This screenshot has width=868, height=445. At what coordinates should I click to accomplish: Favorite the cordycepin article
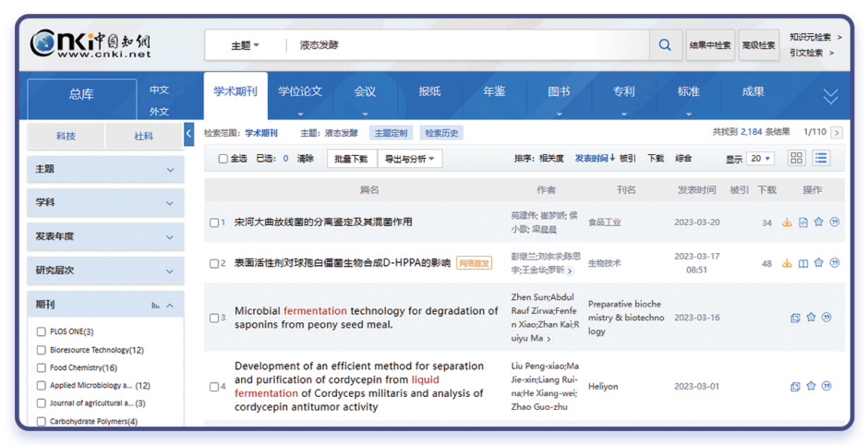coord(811,386)
